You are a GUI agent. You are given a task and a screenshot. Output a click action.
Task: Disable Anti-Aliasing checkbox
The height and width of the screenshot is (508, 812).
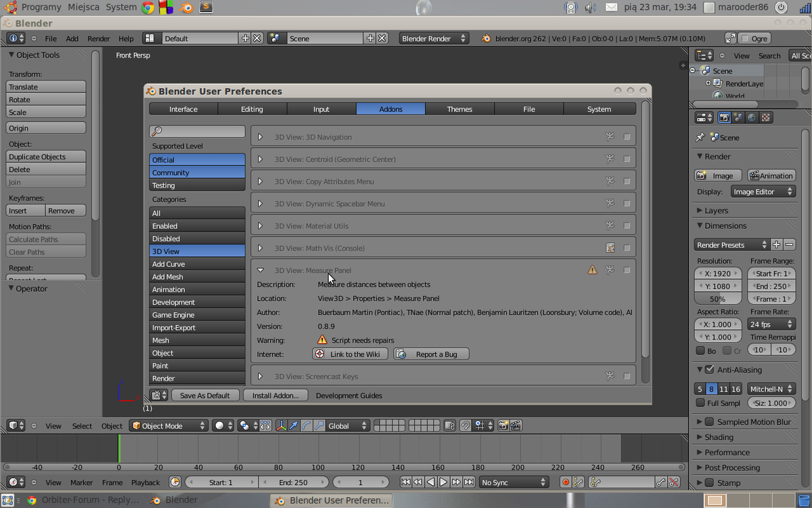(x=709, y=370)
